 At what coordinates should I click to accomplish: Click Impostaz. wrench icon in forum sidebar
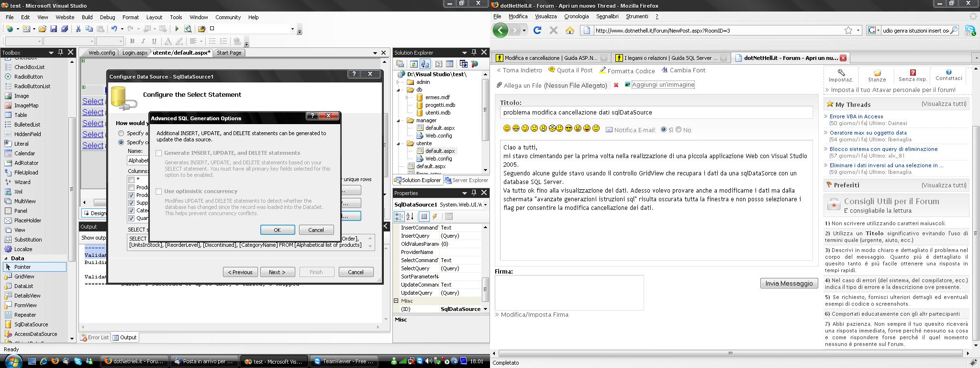click(x=841, y=72)
